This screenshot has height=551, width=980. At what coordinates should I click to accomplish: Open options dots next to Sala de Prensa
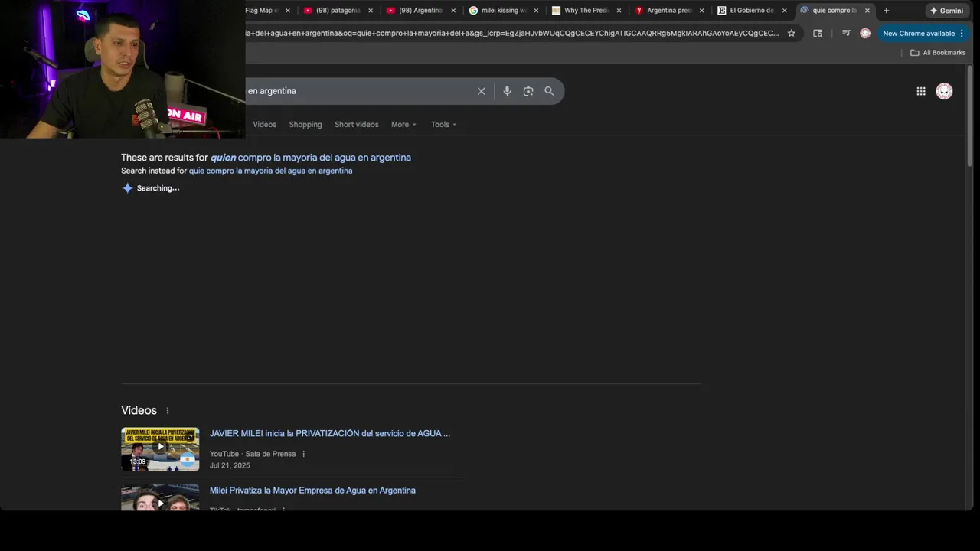coord(303,454)
